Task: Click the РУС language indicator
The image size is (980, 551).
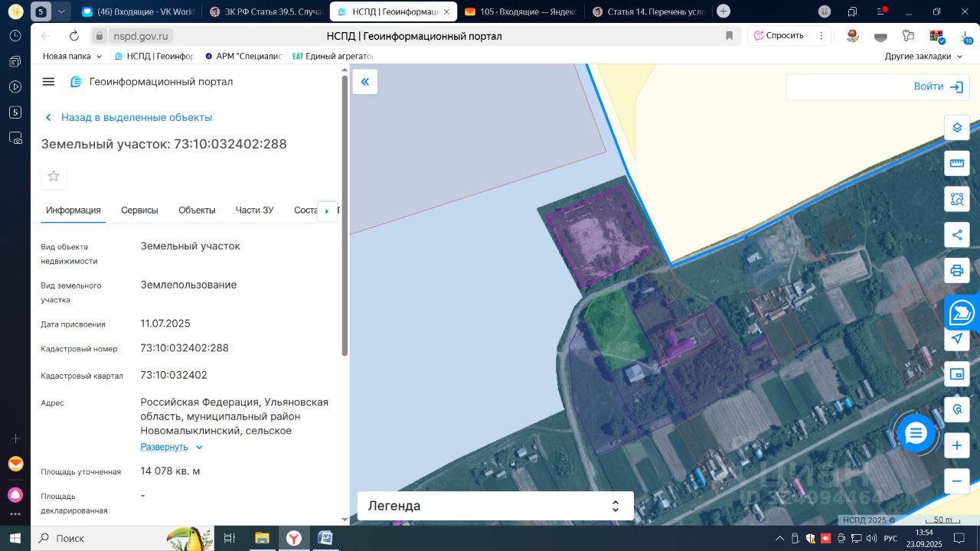Action: [x=890, y=539]
